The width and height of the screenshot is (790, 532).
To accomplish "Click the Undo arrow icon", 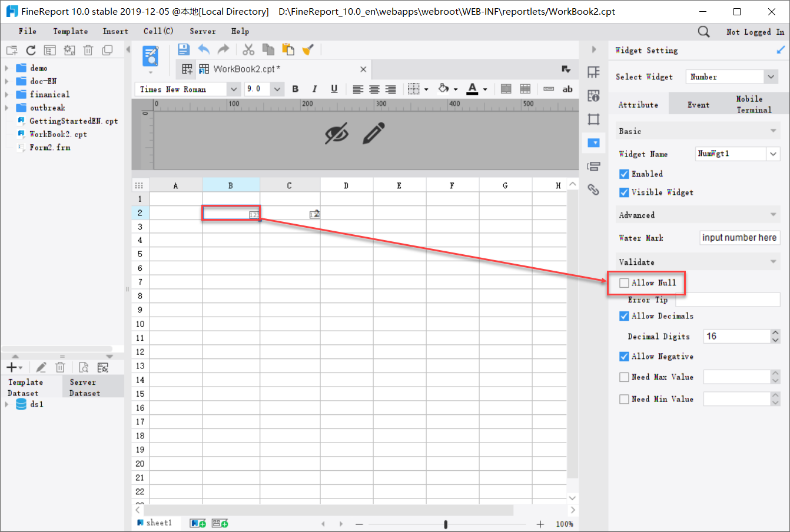I will pyautogui.click(x=204, y=49).
